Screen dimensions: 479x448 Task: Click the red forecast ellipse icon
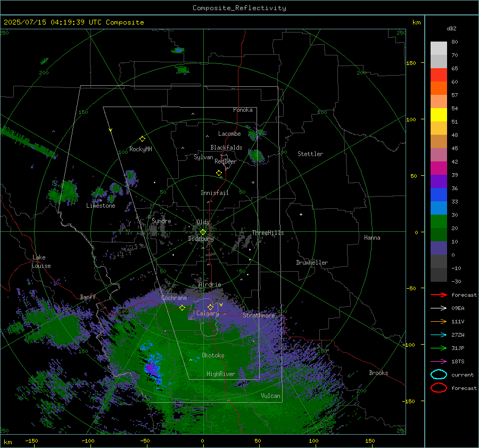[439, 388]
